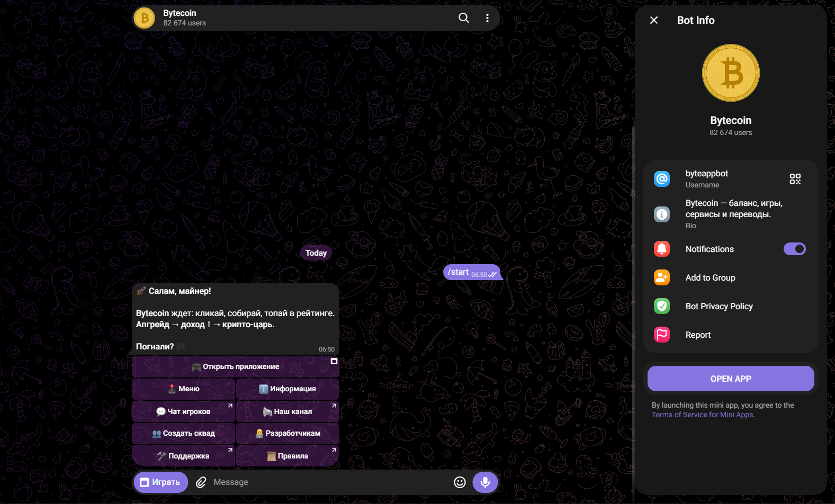Click the Bytecoin avatar in chat header
The width and height of the screenshot is (835, 504).
click(145, 18)
